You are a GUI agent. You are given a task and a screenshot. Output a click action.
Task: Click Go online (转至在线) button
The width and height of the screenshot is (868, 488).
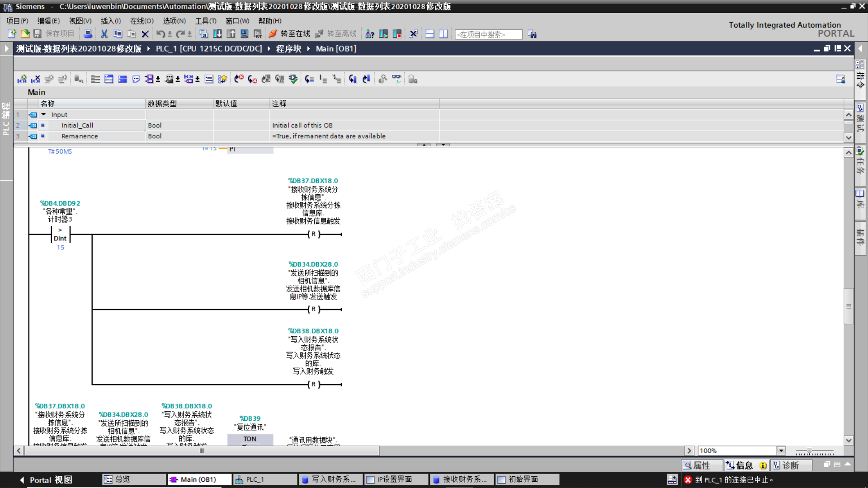[x=289, y=34]
